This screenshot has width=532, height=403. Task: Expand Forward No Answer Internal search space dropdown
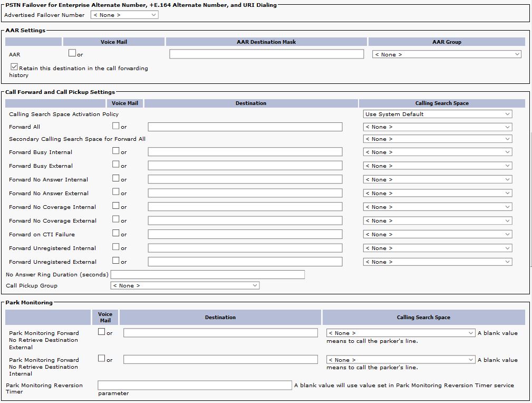pos(437,180)
